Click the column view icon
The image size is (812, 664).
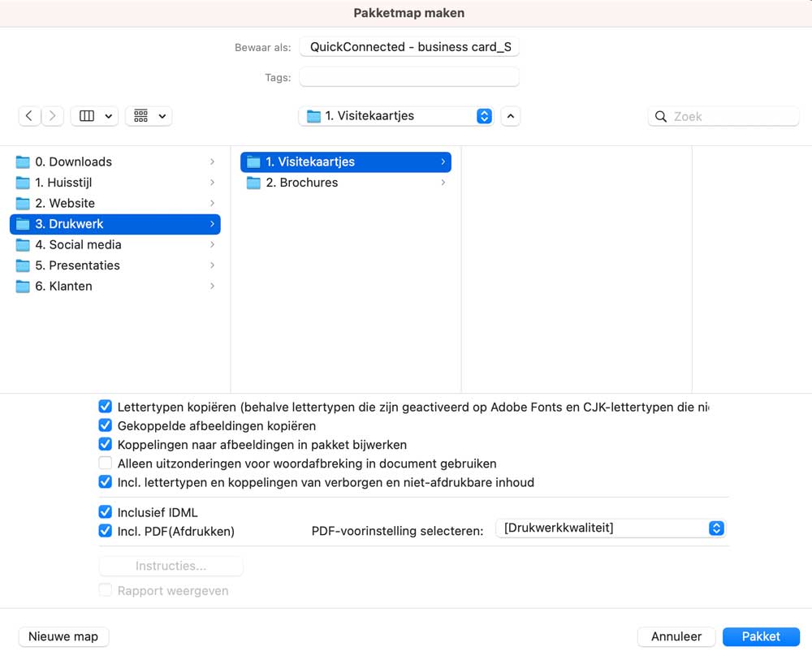(87, 116)
